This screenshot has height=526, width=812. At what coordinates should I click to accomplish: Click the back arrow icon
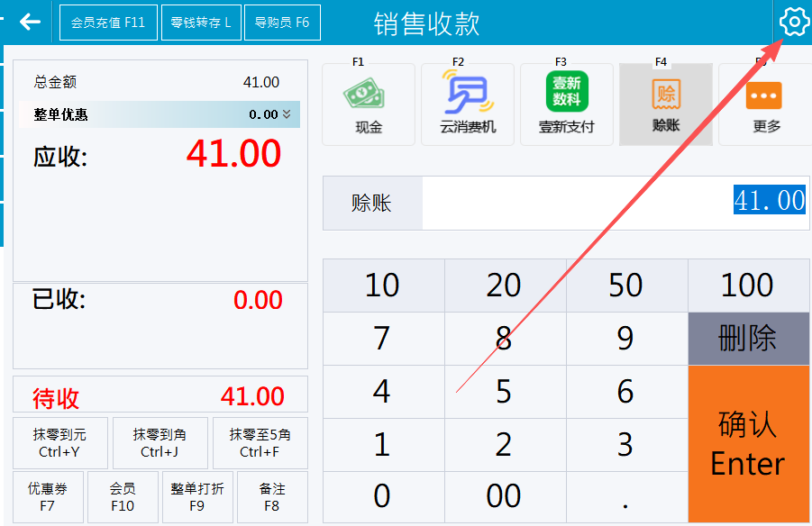[x=31, y=22]
